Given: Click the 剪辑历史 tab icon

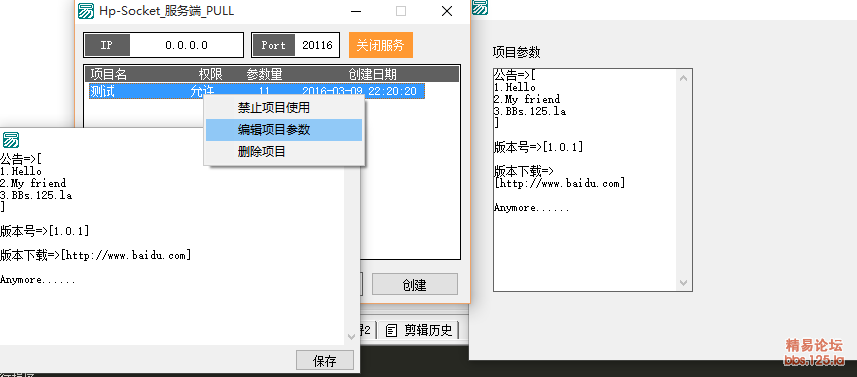Looking at the screenshot, I should point(391,331).
